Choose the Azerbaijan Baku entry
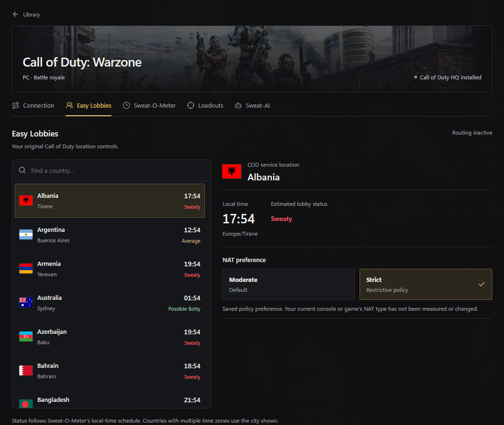 [x=109, y=337]
